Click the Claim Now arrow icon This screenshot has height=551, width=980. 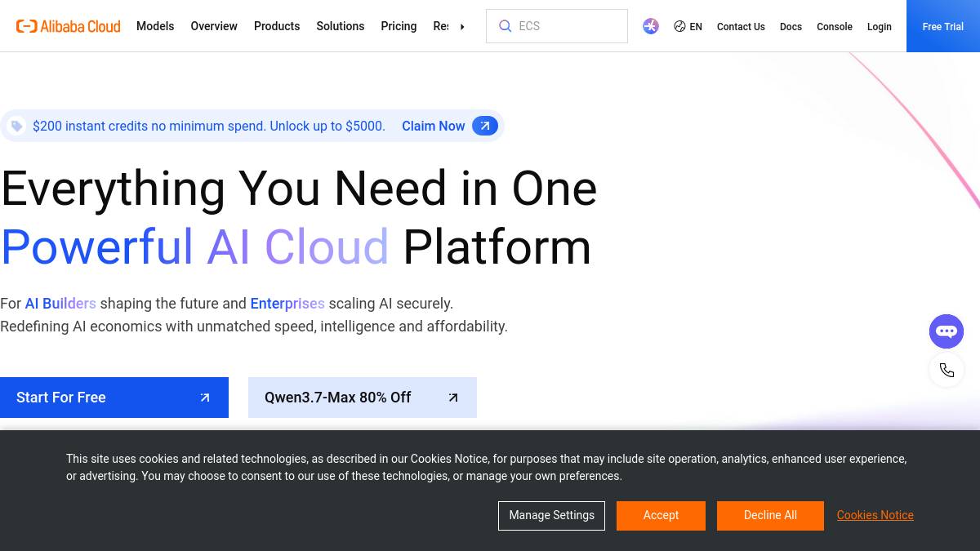pos(485,126)
